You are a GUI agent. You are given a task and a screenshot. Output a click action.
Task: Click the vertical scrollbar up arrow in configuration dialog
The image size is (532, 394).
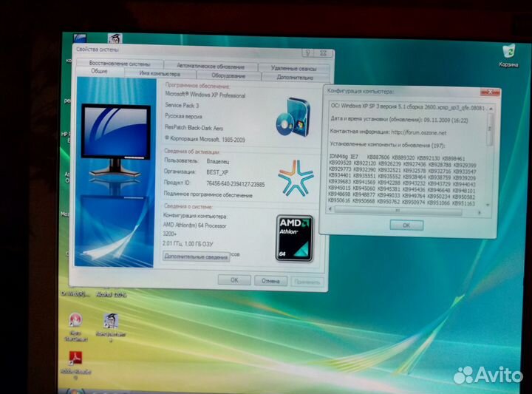pos(490,108)
